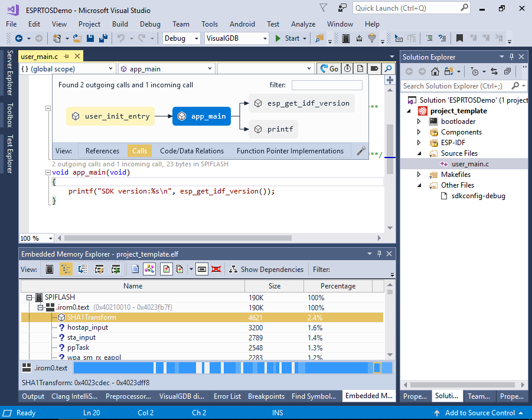The image size is (532, 420).
Task: Click the Undo arrow icon
Action: (121, 38)
